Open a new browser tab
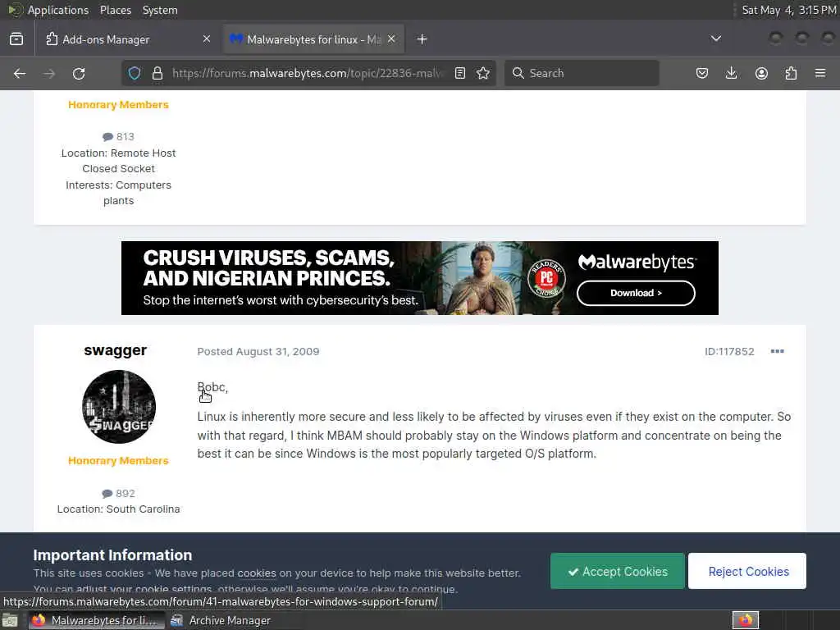The width and height of the screenshot is (840, 630). coord(422,39)
